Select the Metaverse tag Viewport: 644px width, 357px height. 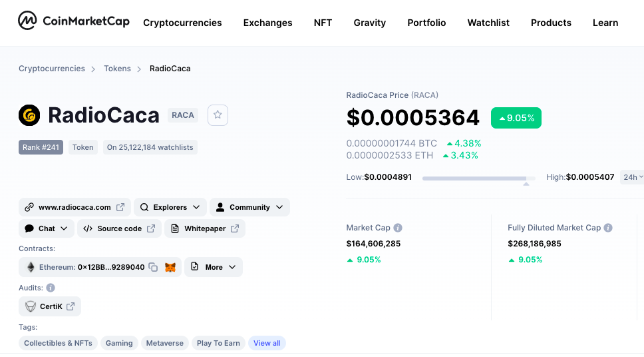coord(165,343)
